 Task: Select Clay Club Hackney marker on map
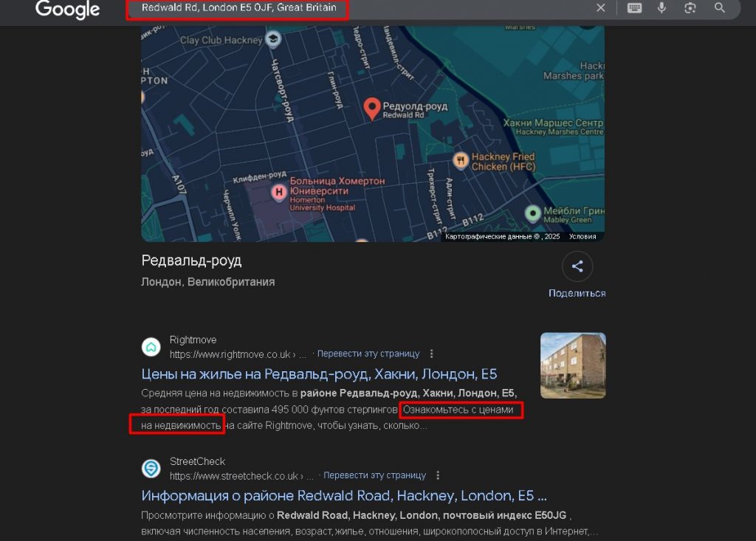(273, 38)
